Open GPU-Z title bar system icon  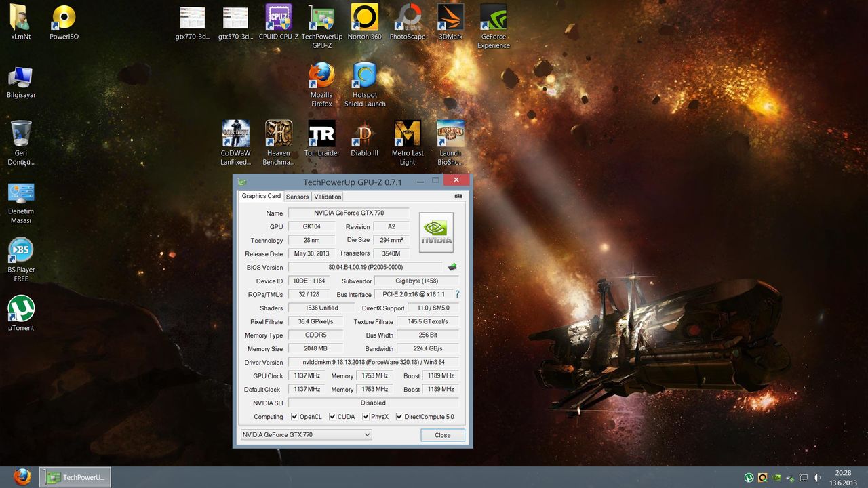[x=242, y=182]
